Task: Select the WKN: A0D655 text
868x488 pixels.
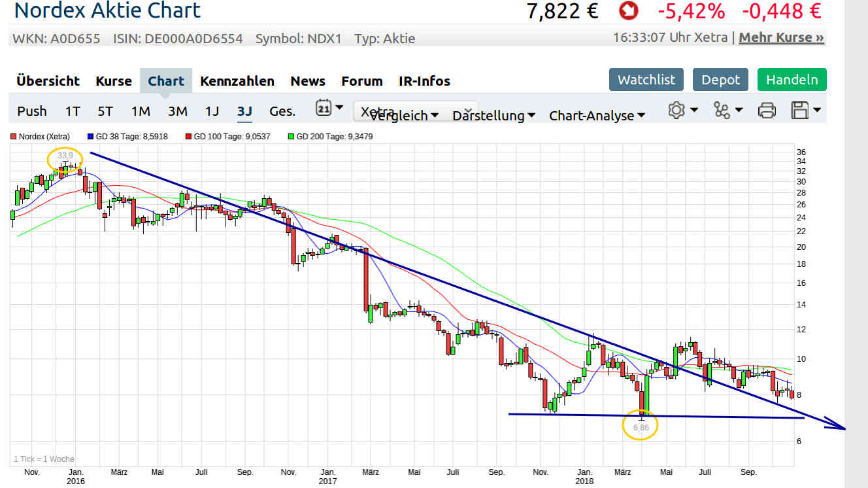Action: [56, 39]
